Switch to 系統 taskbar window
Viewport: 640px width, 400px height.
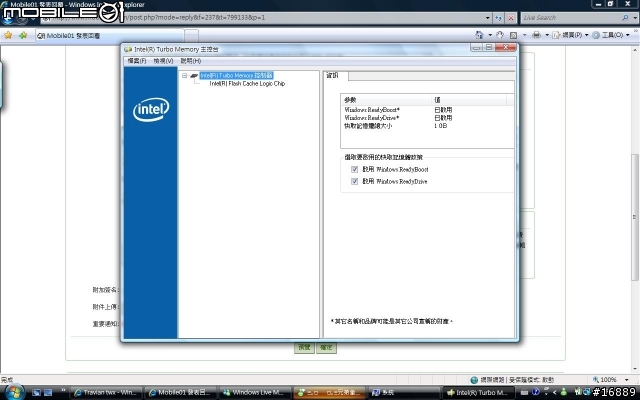pos(403,393)
